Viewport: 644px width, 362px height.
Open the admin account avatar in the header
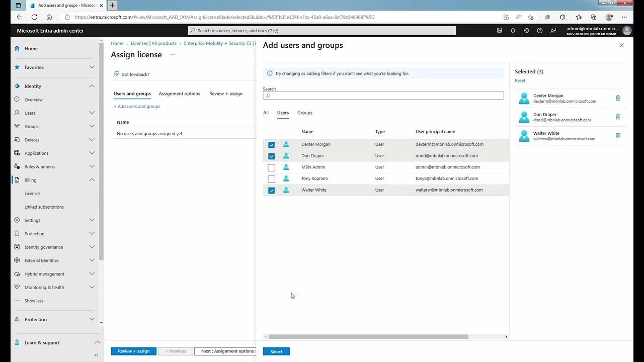627,31
